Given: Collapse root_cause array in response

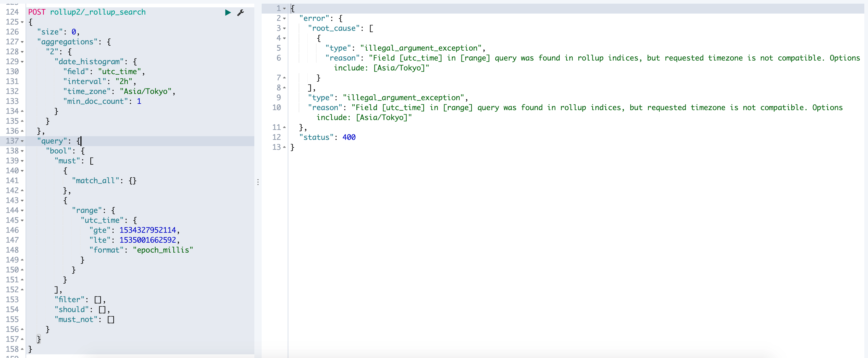Looking at the screenshot, I should click(x=284, y=29).
